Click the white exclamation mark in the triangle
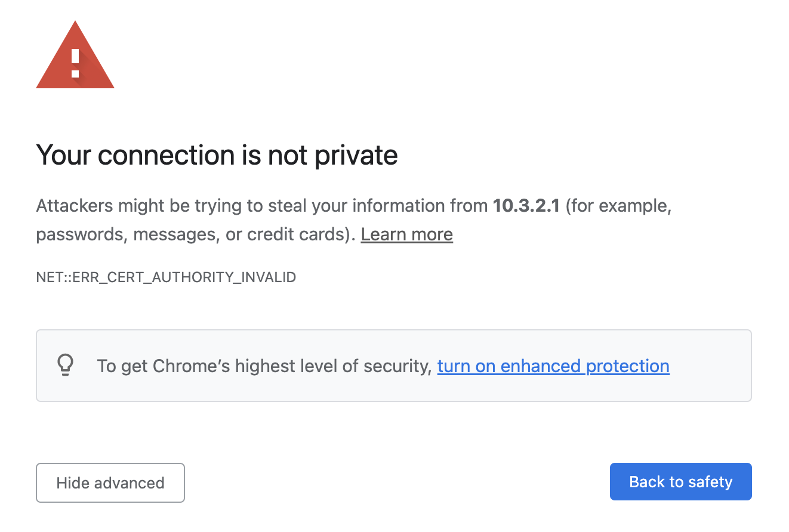This screenshot has width=789, height=532. click(x=75, y=63)
